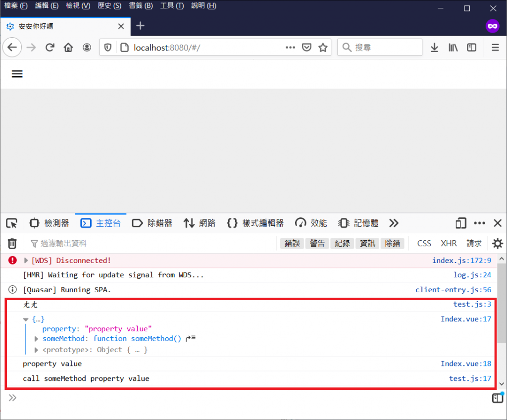The width and height of the screenshot is (507, 420).
Task: Show more devtools tabs chevron
Action: point(394,223)
